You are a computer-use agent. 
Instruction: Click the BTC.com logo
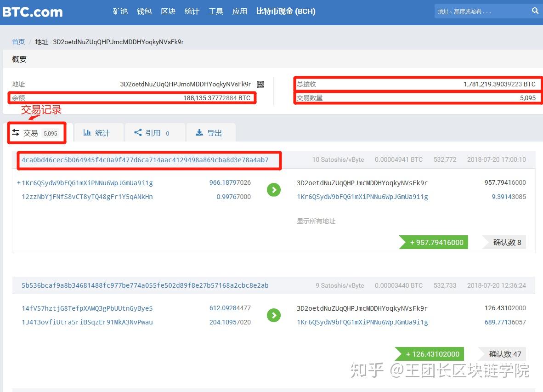click(x=32, y=12)
